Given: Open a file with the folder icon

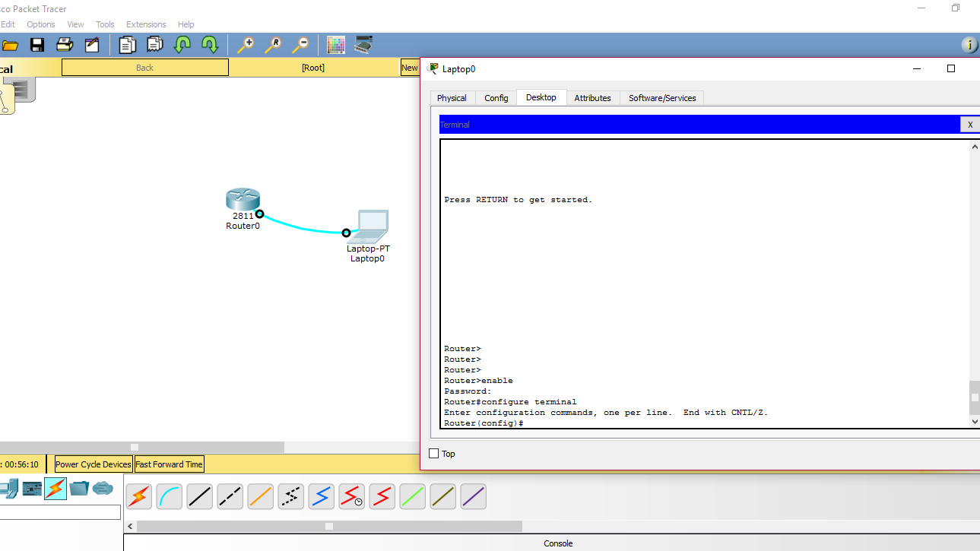Looking at the screenshot, I should coord(10,45).
